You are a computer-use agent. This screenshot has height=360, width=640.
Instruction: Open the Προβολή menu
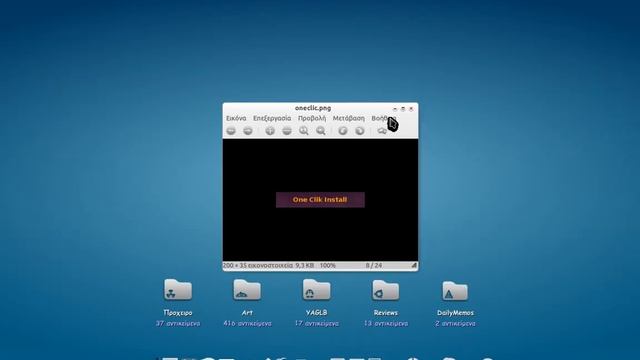[312, 118]
